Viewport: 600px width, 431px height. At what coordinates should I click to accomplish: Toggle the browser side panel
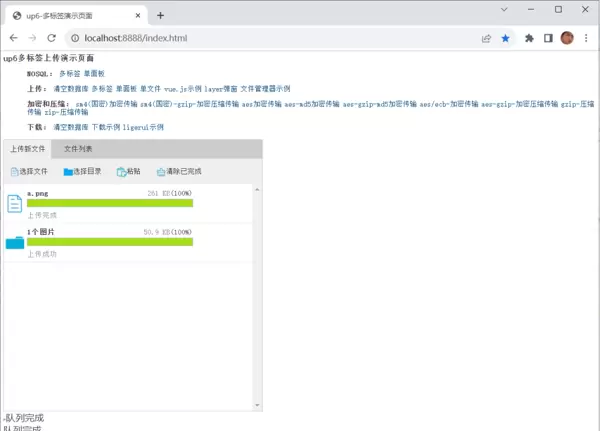pyautogui.click(x=548, y=38)
